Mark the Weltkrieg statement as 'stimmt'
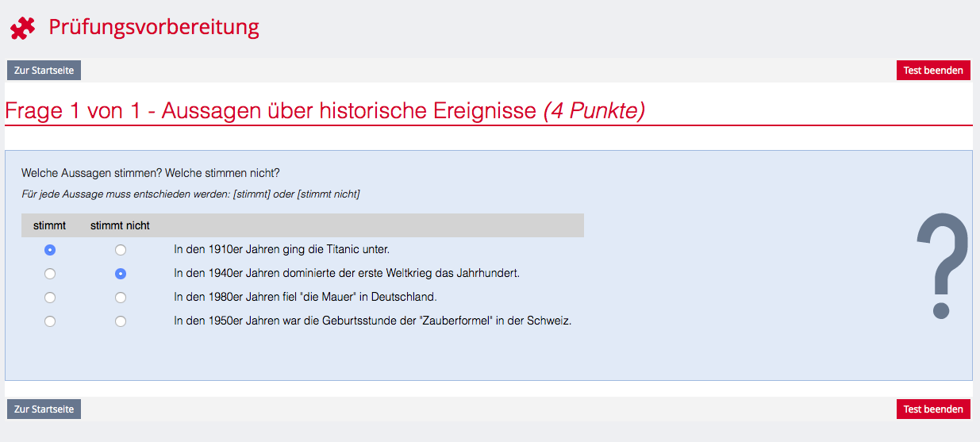The image size is (980, 442). (x=50, y=274)
